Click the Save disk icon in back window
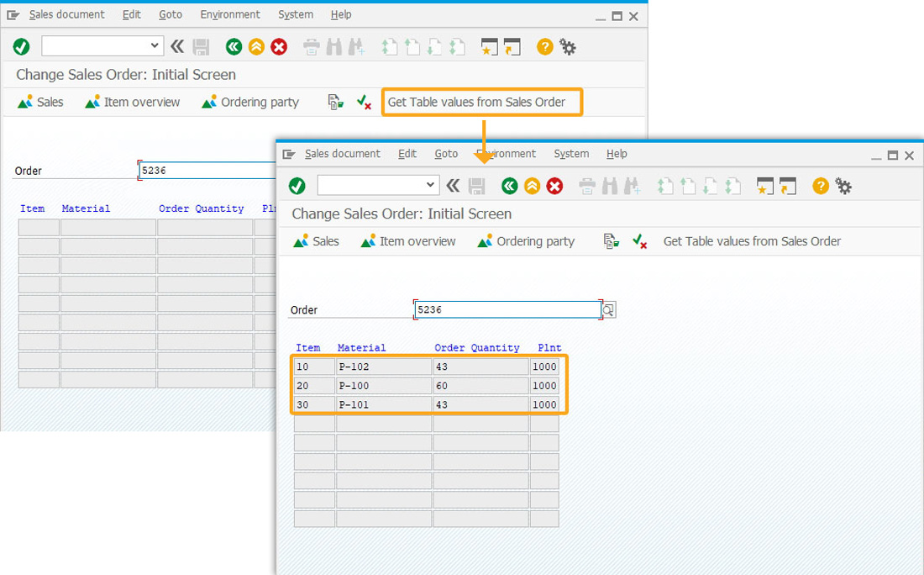 coord(201,46)
